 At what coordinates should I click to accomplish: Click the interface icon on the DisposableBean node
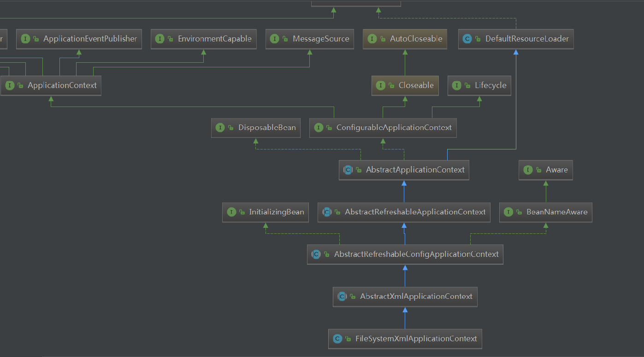click(220, 128)
